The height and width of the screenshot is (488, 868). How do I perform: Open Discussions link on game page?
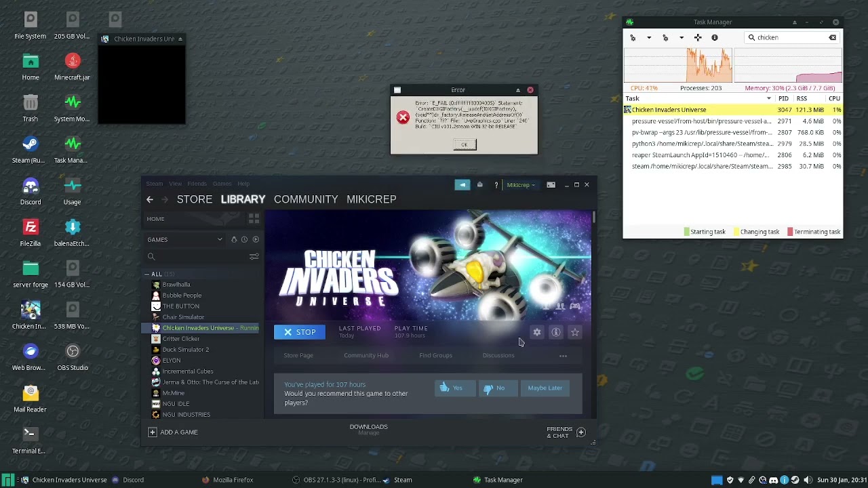pos(498,355)
